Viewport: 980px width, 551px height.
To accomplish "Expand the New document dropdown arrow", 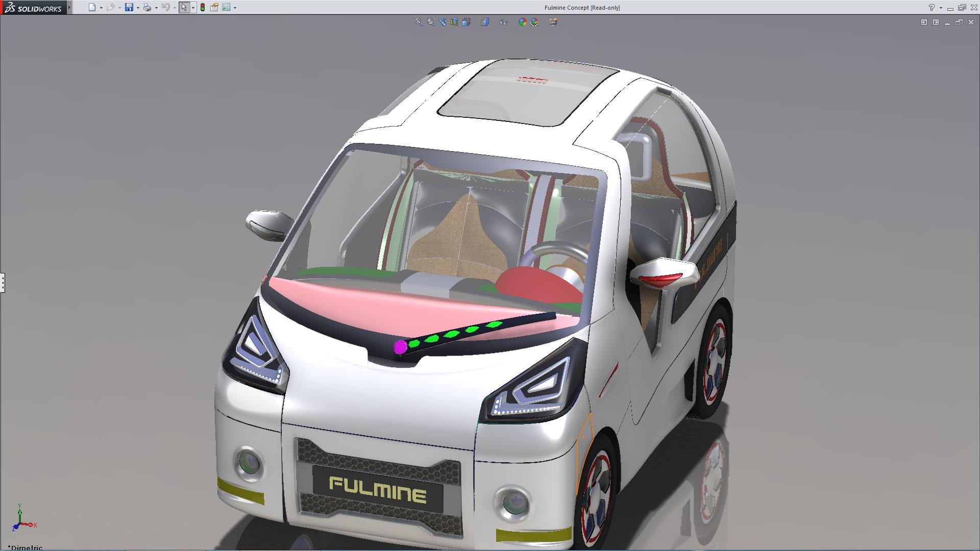I will pyautogui.click(x=101, y=8).
